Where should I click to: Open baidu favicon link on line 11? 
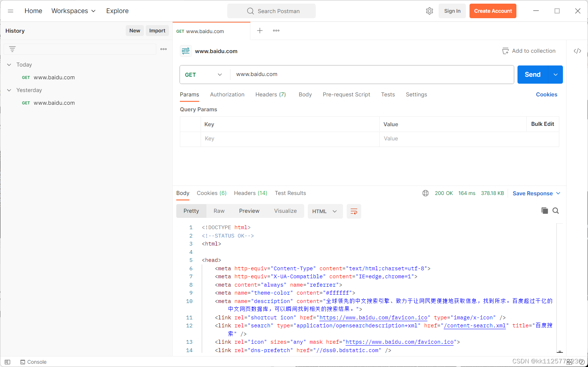coord(374,318)
